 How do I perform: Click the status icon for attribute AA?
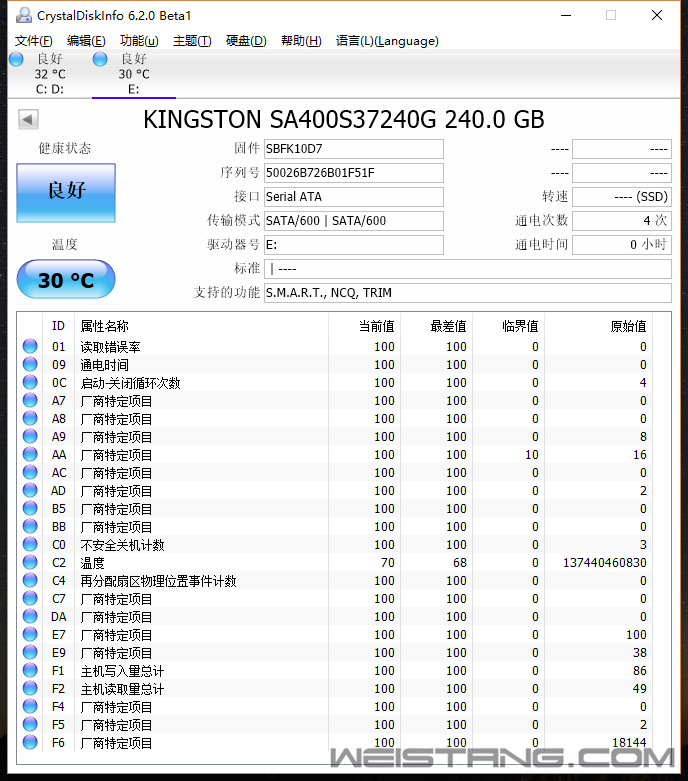pos(30,454)
